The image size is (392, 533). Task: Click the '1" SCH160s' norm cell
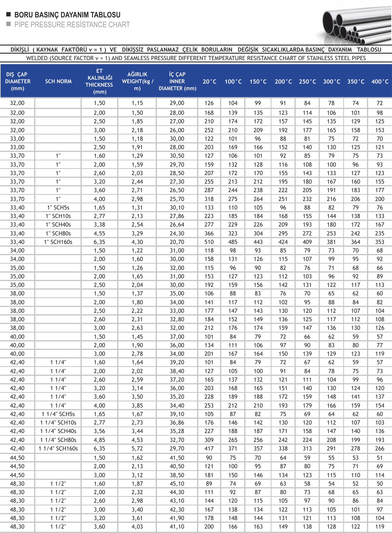(58, 242)
